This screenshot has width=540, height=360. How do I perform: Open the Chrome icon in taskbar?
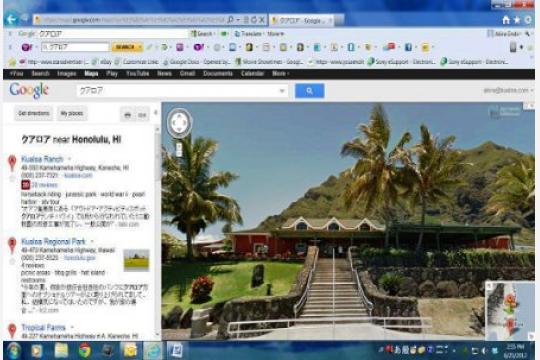pos(84,350)
